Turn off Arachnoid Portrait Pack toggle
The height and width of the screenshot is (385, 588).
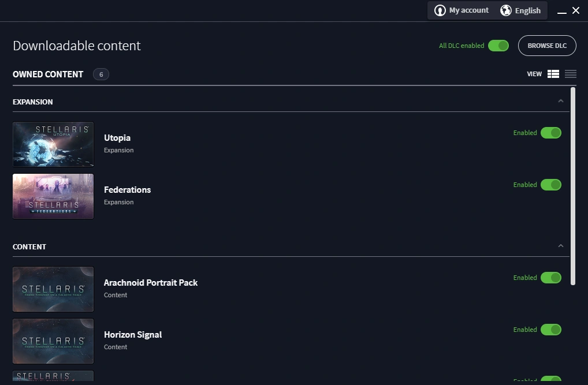click(550, 278)
